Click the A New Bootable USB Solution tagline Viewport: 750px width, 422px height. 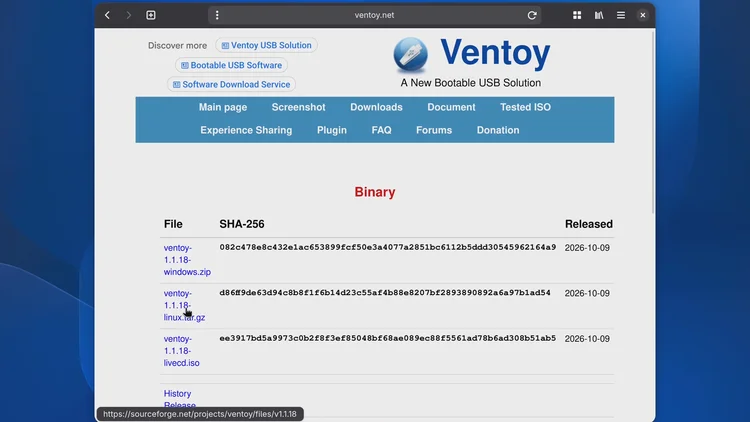[x=471, y=83]
